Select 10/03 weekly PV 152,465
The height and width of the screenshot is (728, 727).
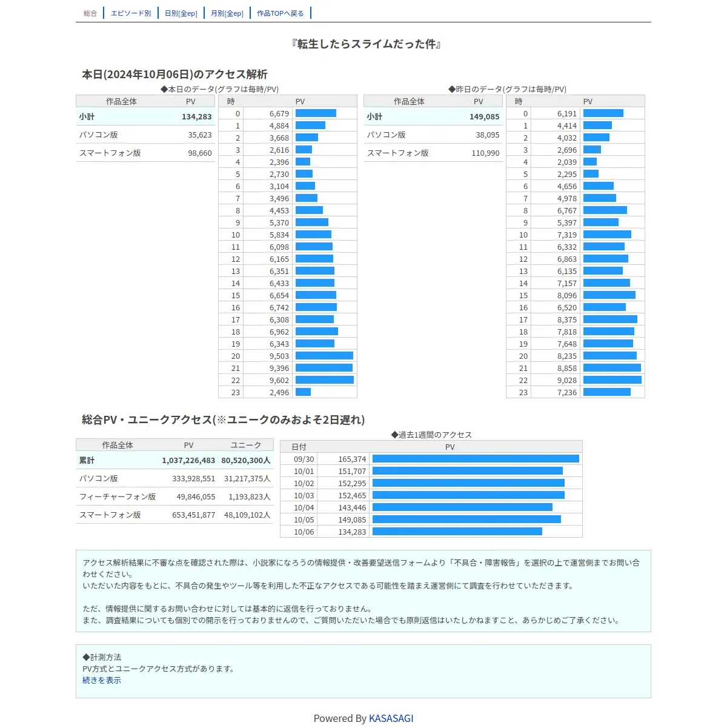click(352, 495)
